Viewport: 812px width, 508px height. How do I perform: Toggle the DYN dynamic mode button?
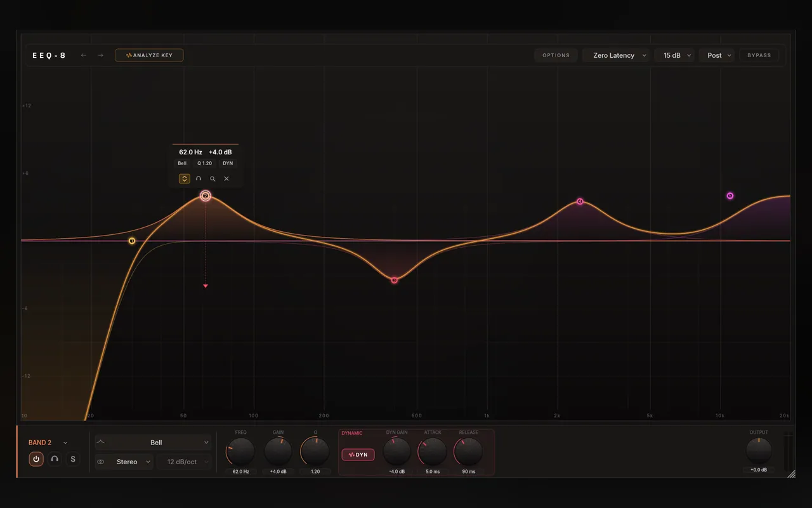(358, 455)
